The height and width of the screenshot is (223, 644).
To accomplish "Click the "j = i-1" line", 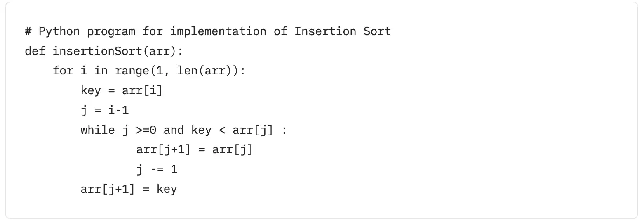I will click(x=105, y=111).
